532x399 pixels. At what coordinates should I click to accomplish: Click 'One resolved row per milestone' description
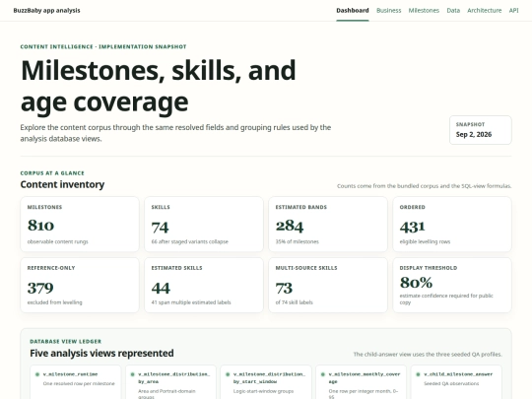click(x=79, y=384)
